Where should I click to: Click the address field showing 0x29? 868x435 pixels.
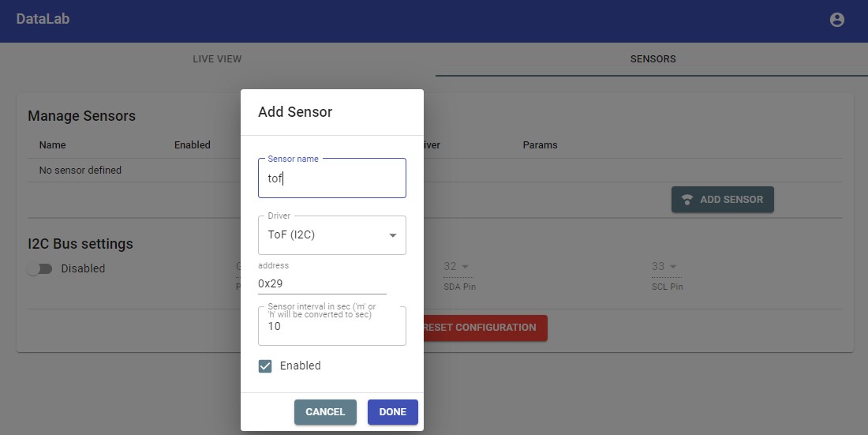(322, 283)
